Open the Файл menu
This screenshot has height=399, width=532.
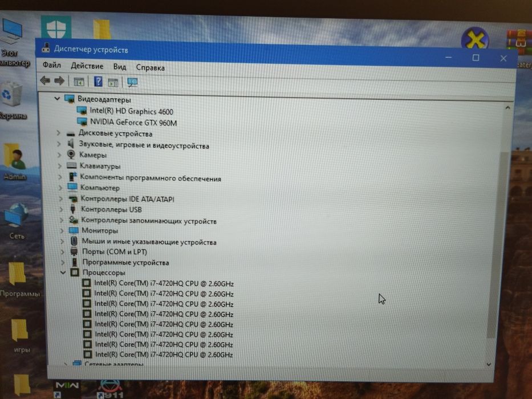tap(51, 65)
